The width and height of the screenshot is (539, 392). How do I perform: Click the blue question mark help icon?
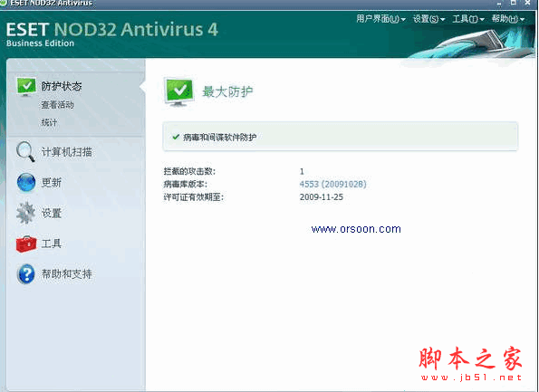(26, 274)
